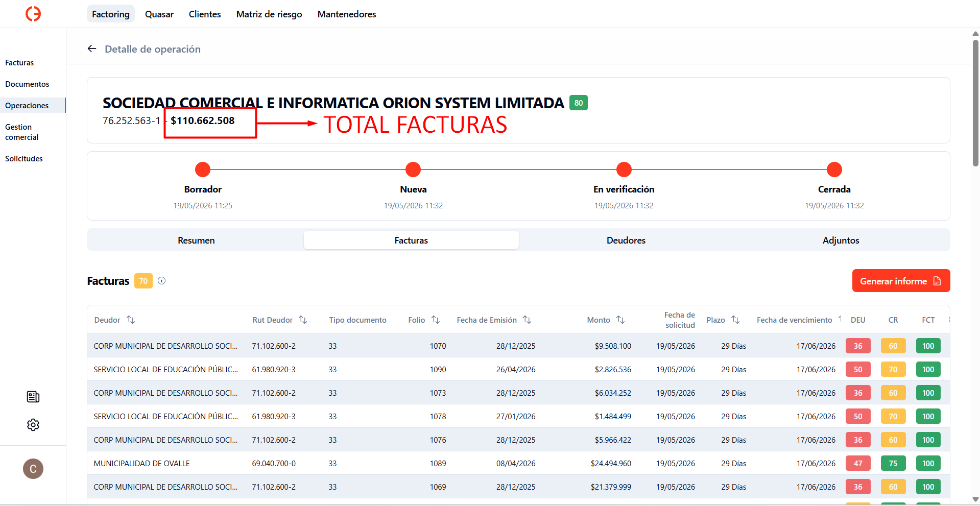The image size is (980, 506).
Task: Open the newspaper icon in the sidebar
Action: tap(33, 397)
